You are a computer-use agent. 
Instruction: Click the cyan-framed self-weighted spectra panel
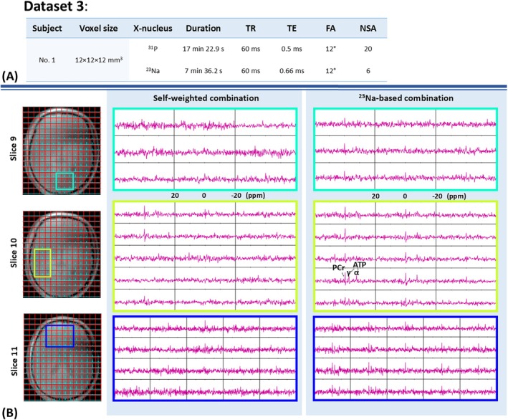tap(205, 149)
